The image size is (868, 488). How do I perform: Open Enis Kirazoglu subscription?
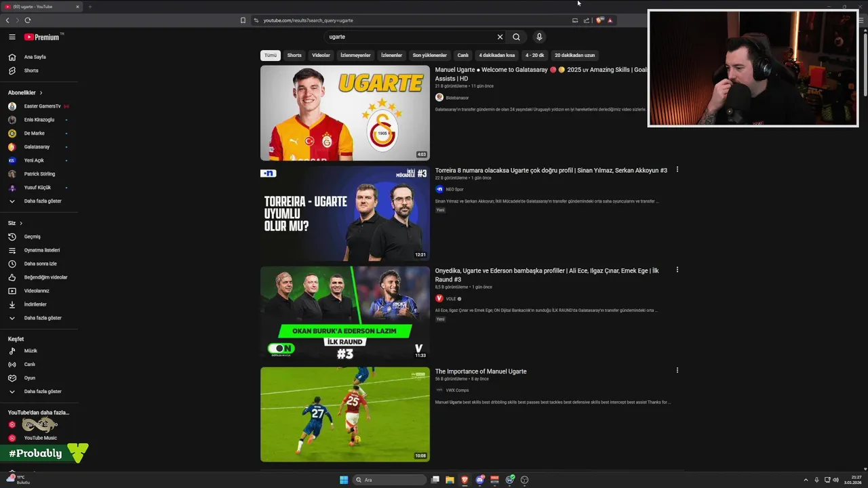coord(39,120)
